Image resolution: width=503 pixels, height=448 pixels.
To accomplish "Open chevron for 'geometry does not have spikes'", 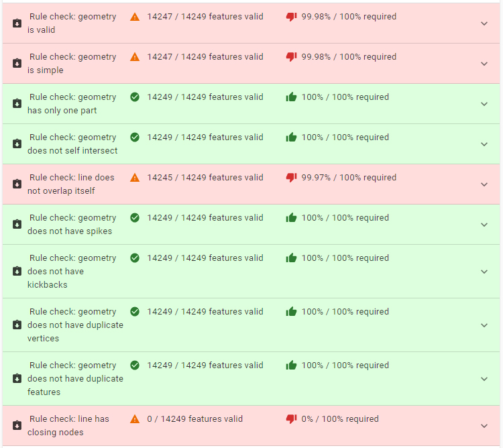I will [x=484, y=225].
